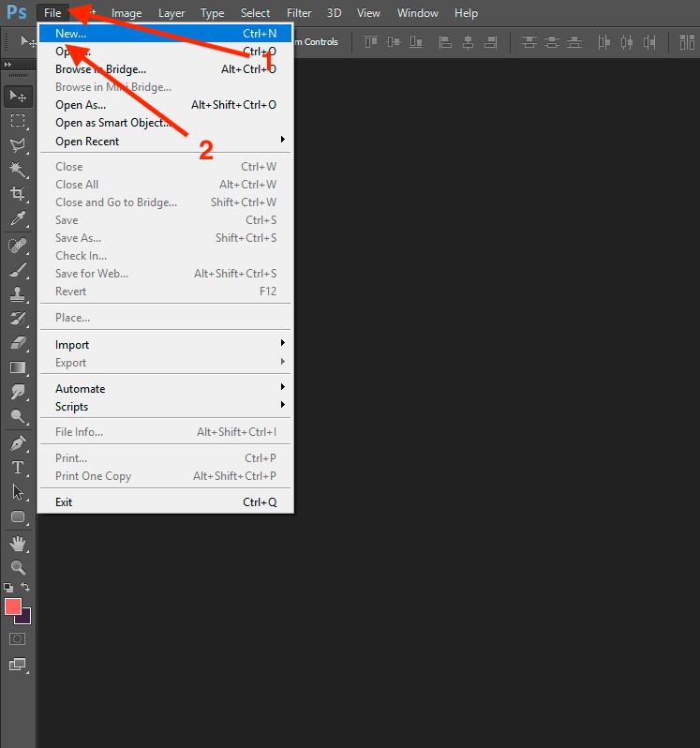Screen dimensions: 700x748
Task: Select the Eraser tool
Action: 18,343
